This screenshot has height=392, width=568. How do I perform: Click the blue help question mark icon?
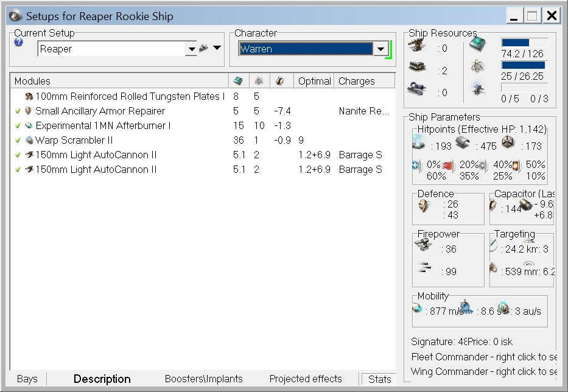click(x=18, y=43)
